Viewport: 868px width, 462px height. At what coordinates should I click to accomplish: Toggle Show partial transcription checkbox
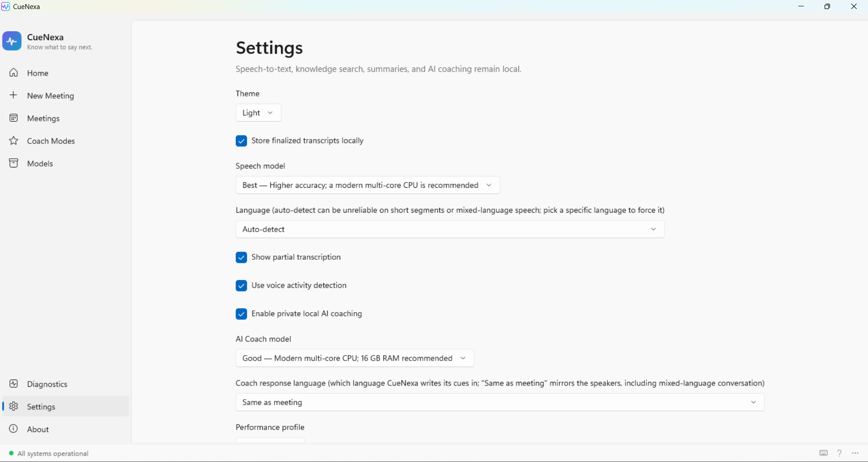click(x=241, y=257)
